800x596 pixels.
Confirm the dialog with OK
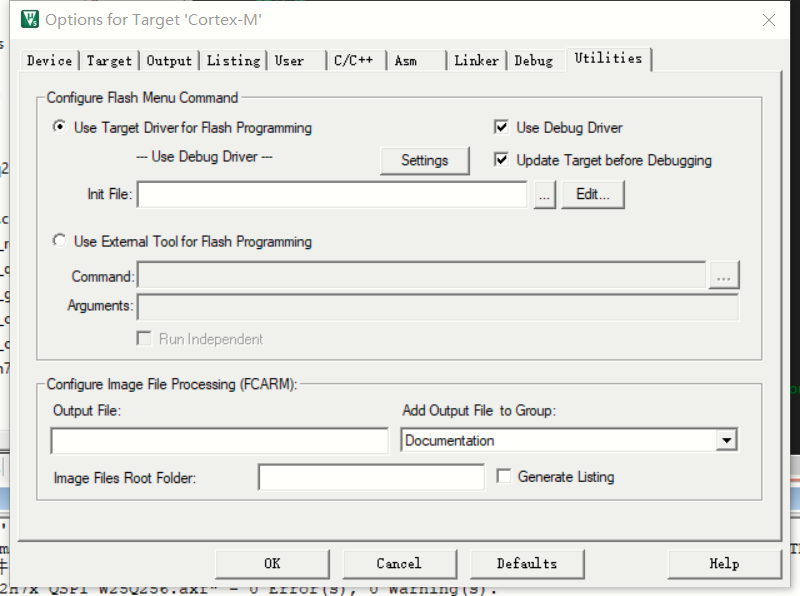click(272, 564)
